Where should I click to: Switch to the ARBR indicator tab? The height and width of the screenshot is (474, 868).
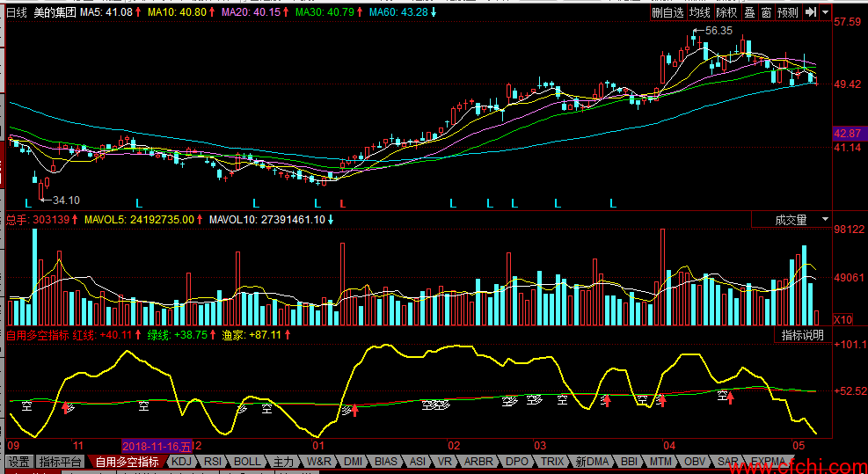point(478,462)
